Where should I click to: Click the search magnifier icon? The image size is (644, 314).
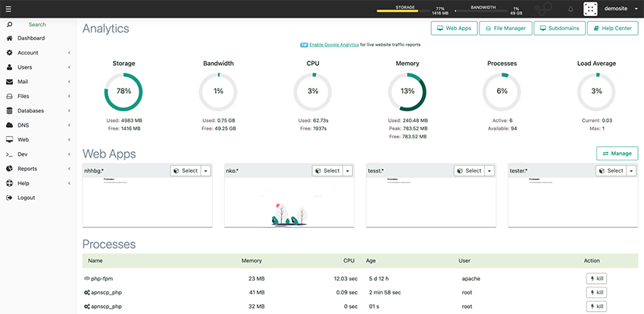[x=9, y=25]
